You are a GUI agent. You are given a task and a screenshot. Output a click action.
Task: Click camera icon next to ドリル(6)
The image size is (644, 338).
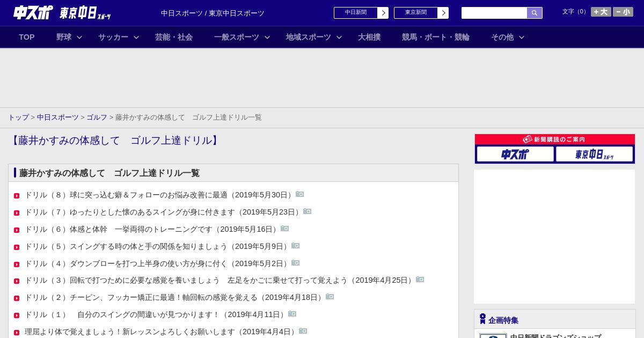(x=285, y=229)
